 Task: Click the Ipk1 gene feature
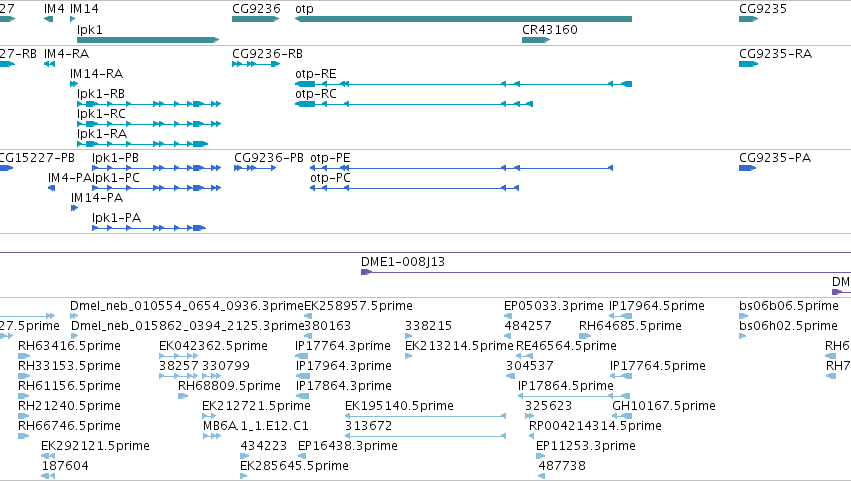[148, 40]
